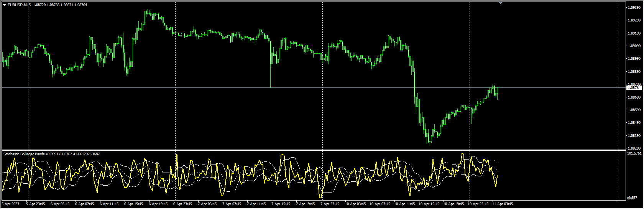Click the 1.08590 price scale label
Screen dimensions: 644x209
point(634,110)
